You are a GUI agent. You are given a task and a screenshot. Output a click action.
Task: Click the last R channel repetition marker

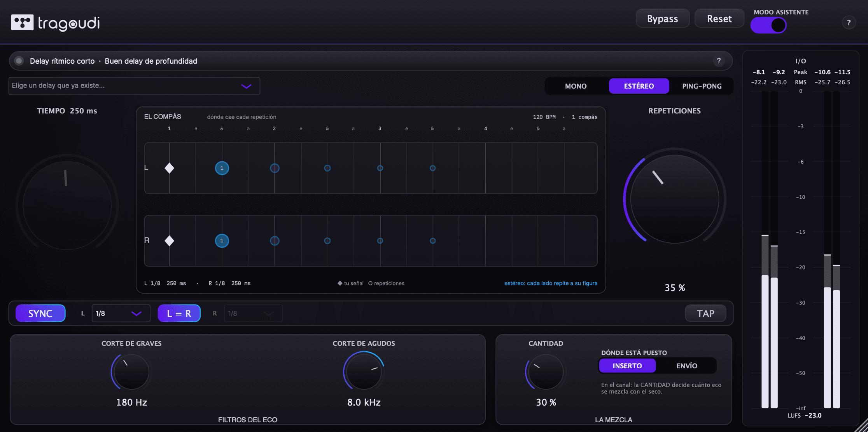[432, 241]
